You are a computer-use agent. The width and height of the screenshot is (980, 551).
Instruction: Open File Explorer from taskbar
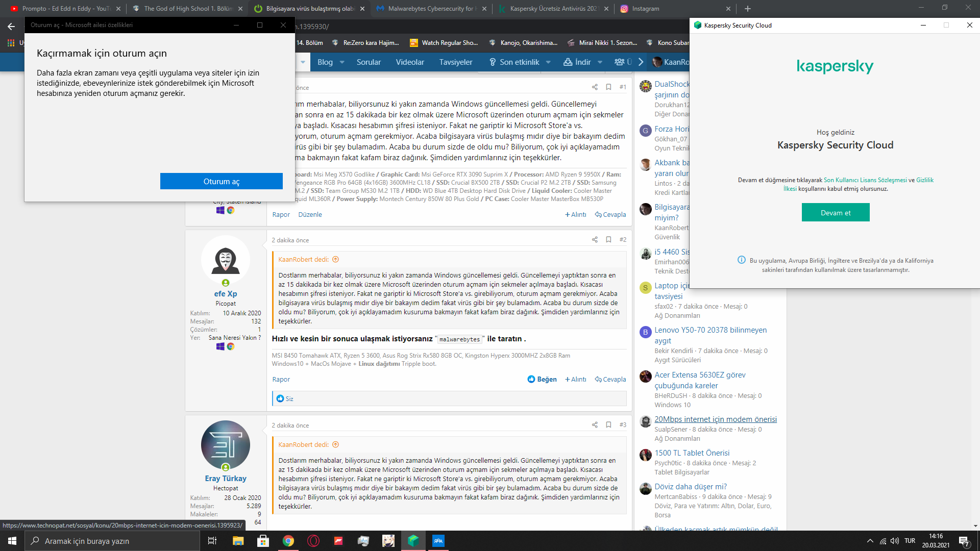coord(238,541)
